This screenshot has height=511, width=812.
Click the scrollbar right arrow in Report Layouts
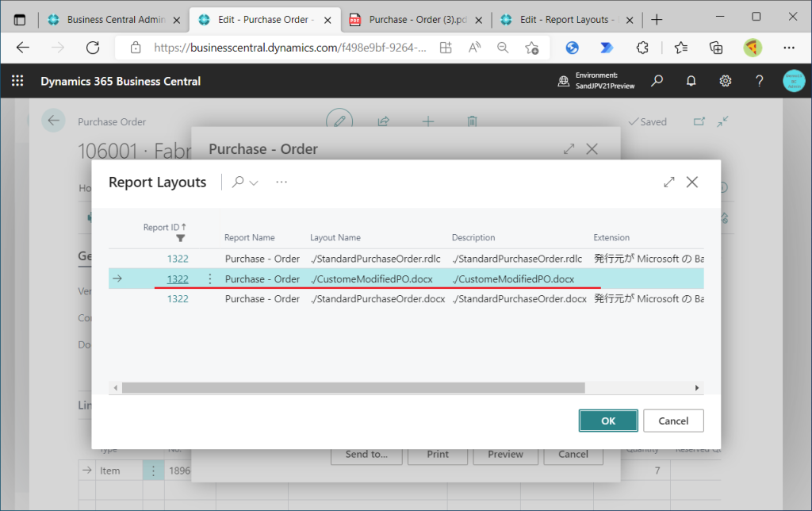tap(697, 388)
